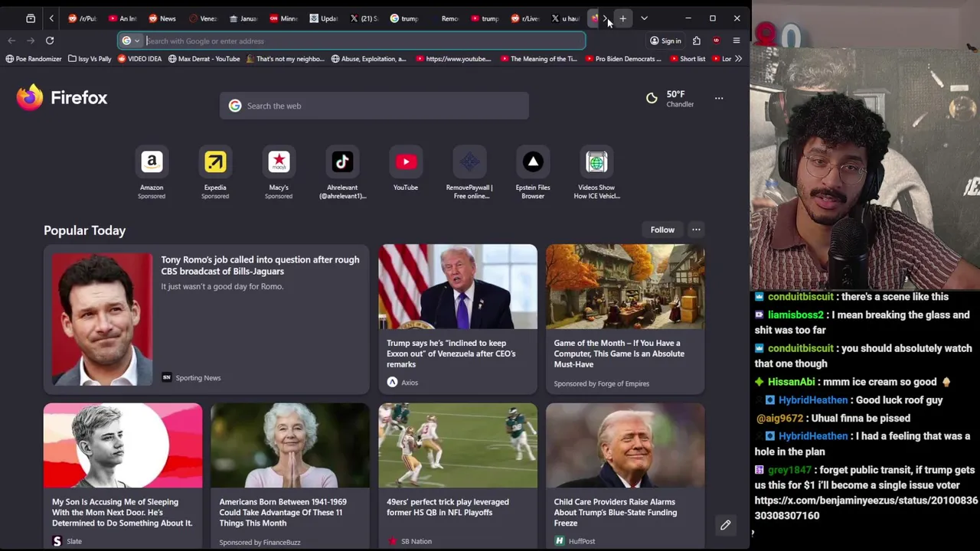Open a new tab with the plus button
Viewport: 980px width, 551px height.
coord(623,18)
